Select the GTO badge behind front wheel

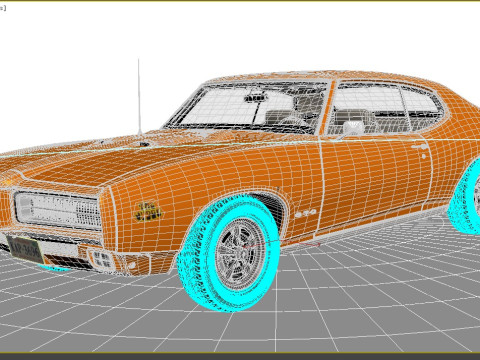tap(306, 213)
